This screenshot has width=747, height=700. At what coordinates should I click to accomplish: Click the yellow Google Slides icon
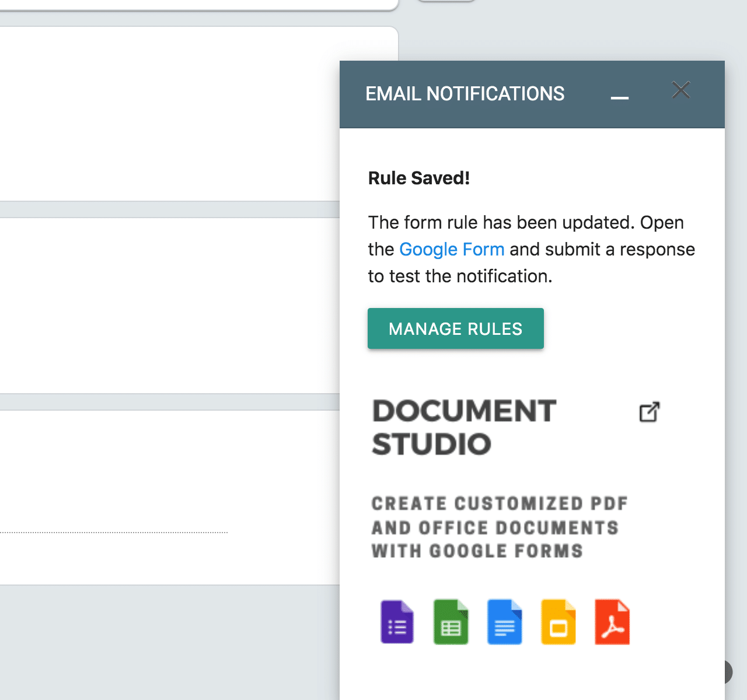click(558, 622)
